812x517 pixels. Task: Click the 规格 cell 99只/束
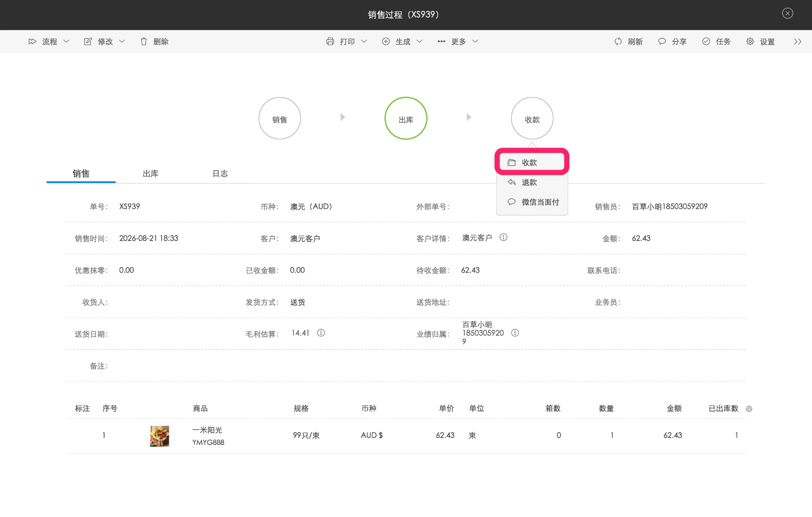click(x=306, y=435)
